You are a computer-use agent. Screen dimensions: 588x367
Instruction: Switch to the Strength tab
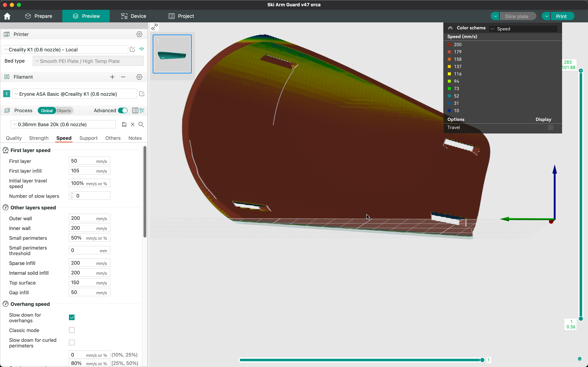[x=39, y=138]
